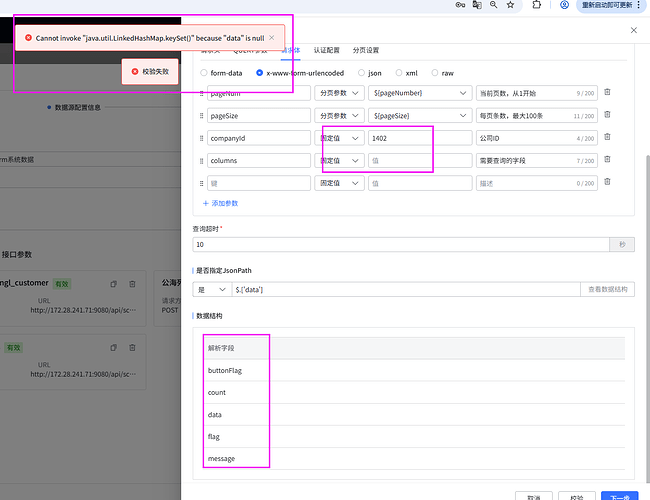Open the 是 JsonPath selector dropdown

tap(211, 289)
